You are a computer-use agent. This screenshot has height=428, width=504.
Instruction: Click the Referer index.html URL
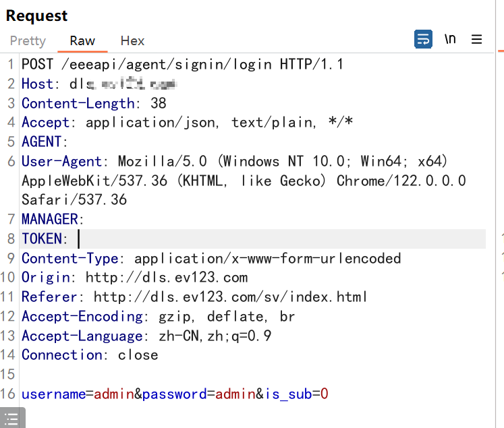click(230, 297)
